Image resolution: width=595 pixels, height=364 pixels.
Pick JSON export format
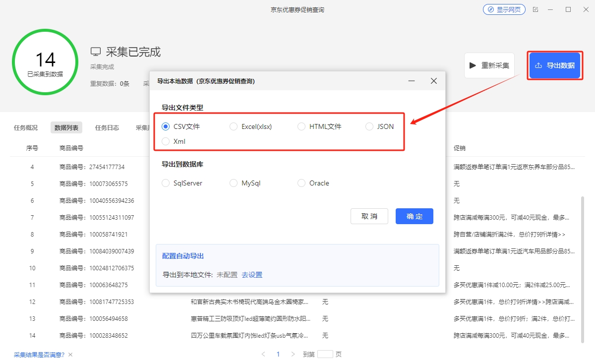(x=369, y=126)
